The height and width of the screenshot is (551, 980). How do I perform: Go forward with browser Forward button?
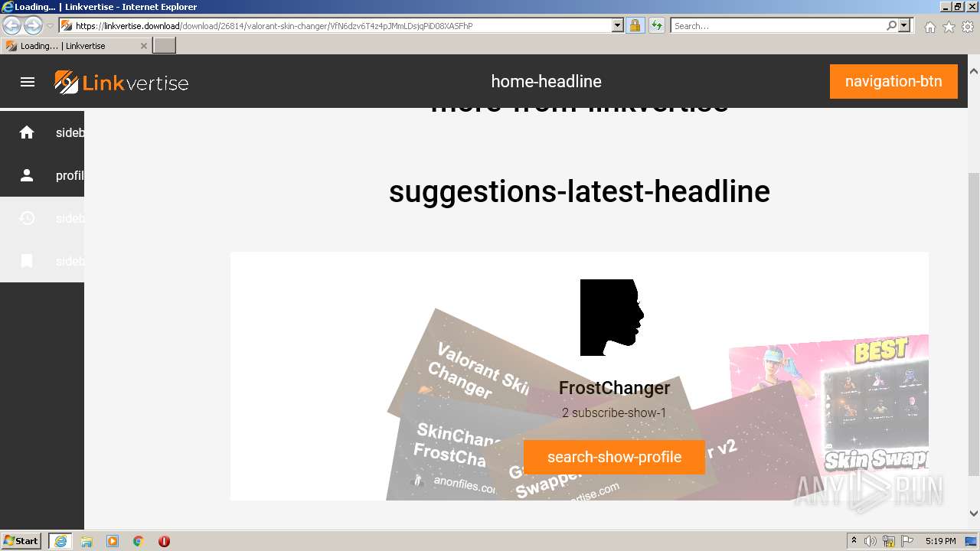click(33, 25)
